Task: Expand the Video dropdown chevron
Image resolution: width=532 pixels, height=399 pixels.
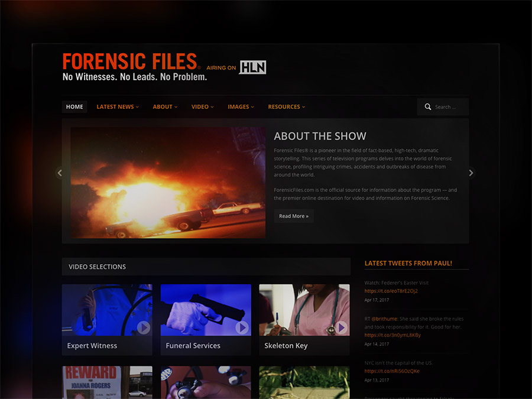Action: [x=212, y=107]
